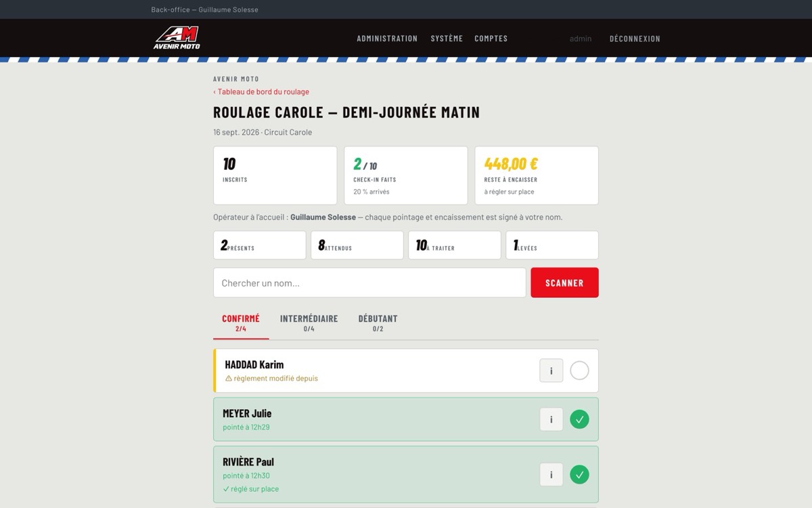The image size is (812, 508).
Task: Click the '20 % arrivés' text
Action: (x=371, y=192)
